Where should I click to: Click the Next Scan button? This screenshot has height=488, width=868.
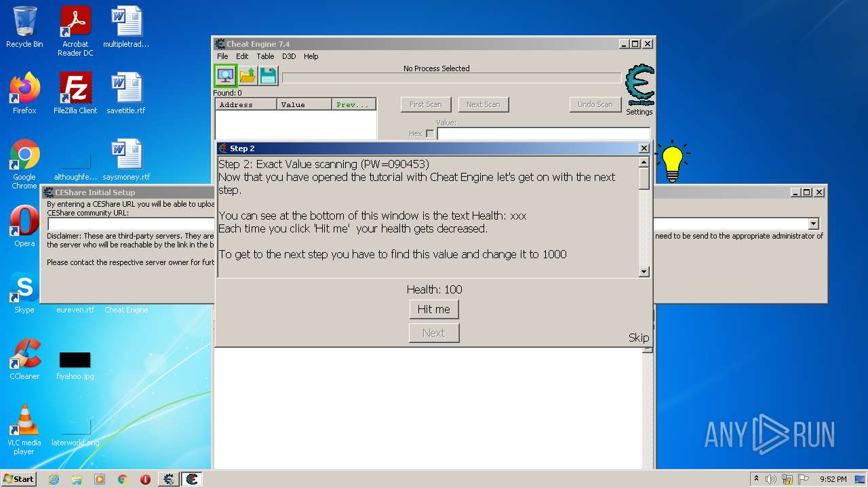[x=484, y=104]
